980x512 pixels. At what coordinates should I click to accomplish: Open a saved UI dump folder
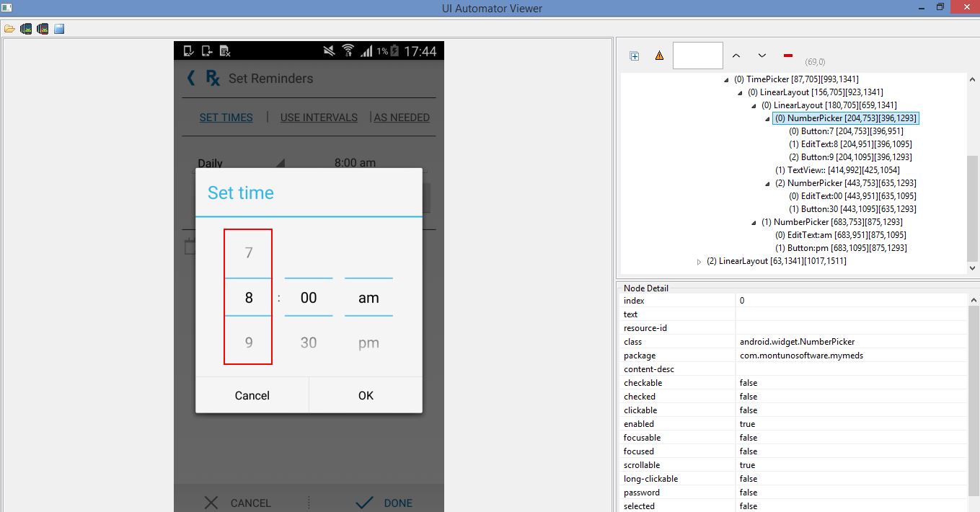coord(9,29)
